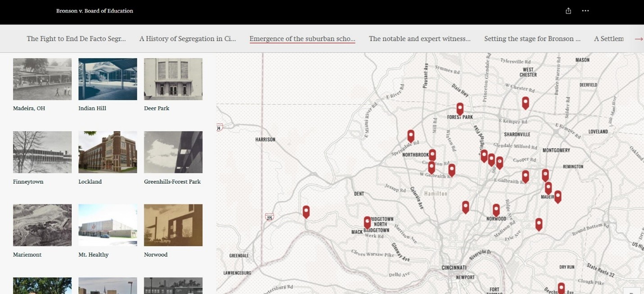This screenshot has height=294, width=644.
Task: Open the Greenhills-Forest Park thumbnail
Action: [173, 152]
